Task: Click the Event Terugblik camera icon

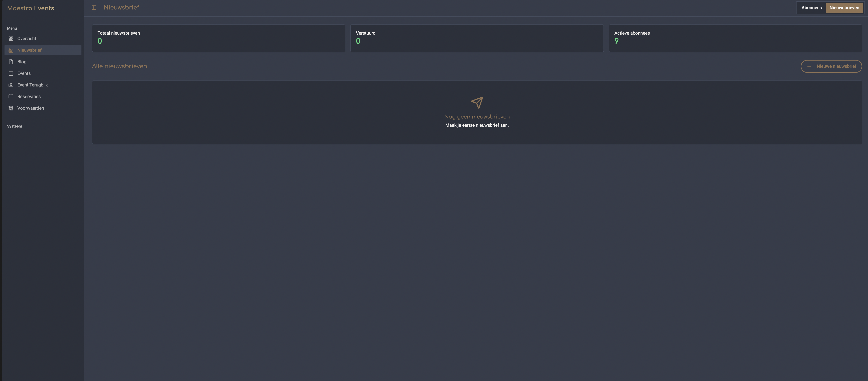Action: tap(11, 85)
